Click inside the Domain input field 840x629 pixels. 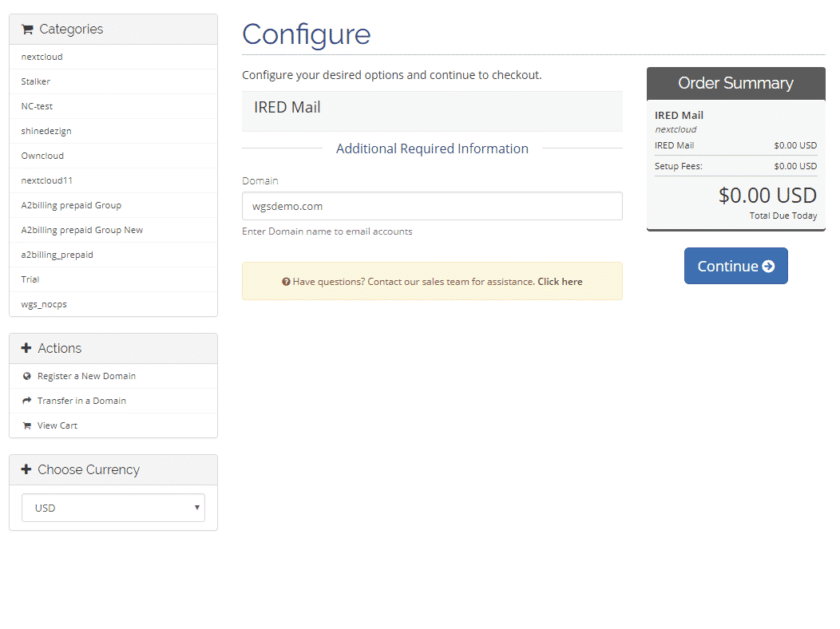[431, 206]
